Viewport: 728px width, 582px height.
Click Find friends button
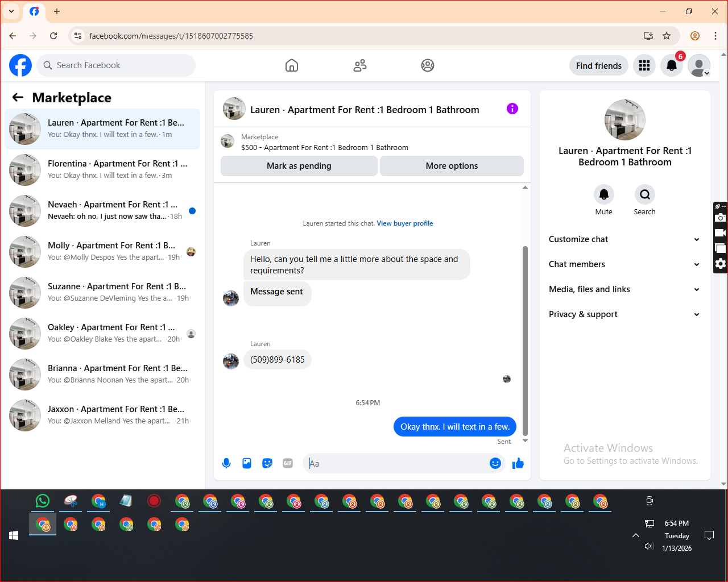pos(599,65)
